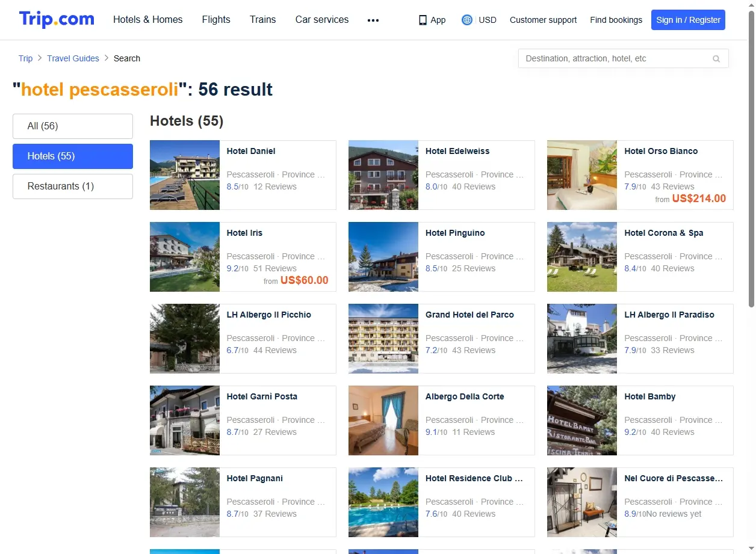The image size is (756, 554).
Task: Click the Hotel Daniel title
Action: tap(251, 151)
